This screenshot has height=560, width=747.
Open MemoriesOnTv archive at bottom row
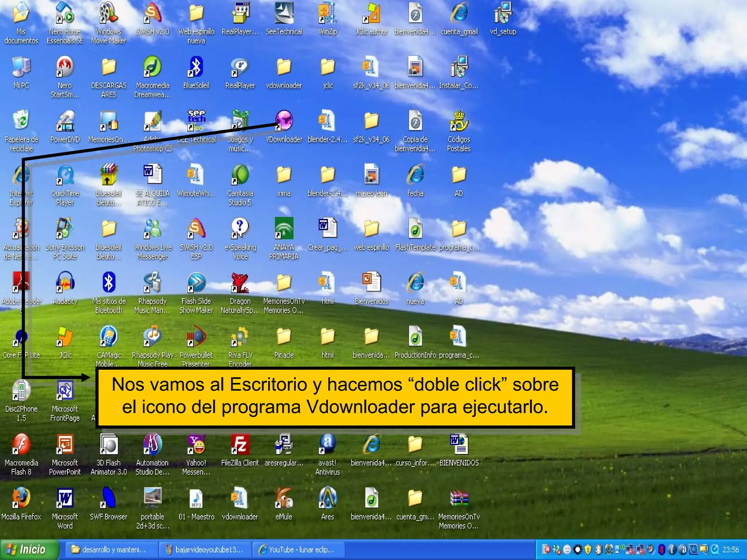click(x=459, y=498)
